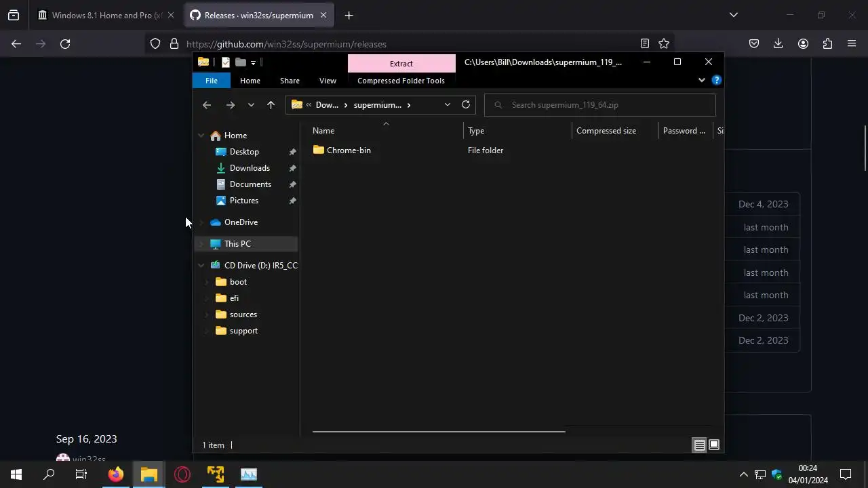Viewport: 868px width, 488px height.
Task: Launch Opera from the taskbar
Action: pyautogui.click(x=182, y=474)
